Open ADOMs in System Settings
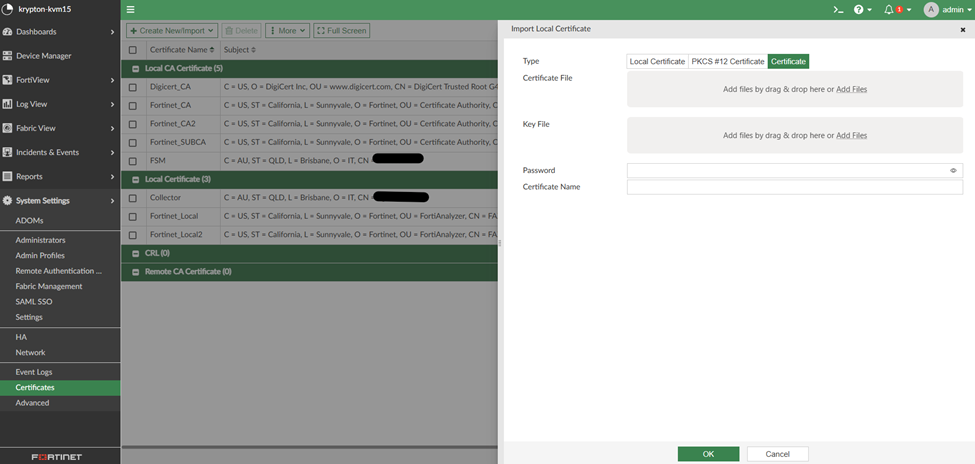Screen dimensions: 975x464 pos(29,221)
